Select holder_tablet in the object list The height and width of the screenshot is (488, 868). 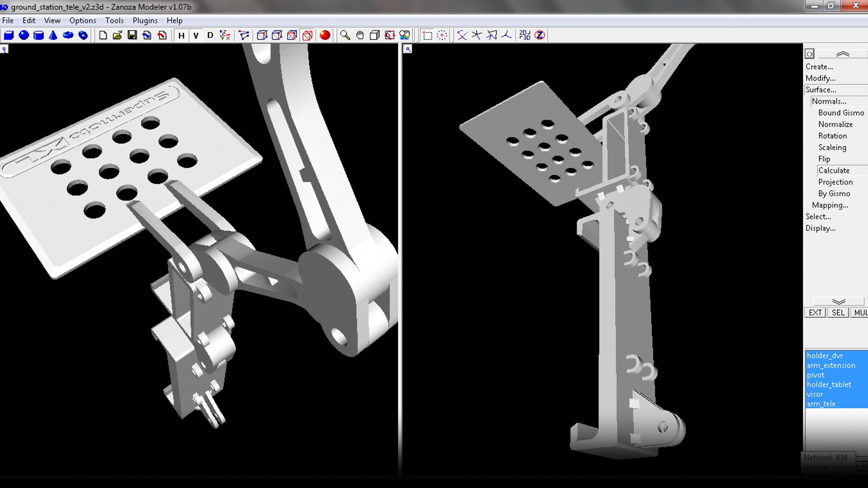829,385
